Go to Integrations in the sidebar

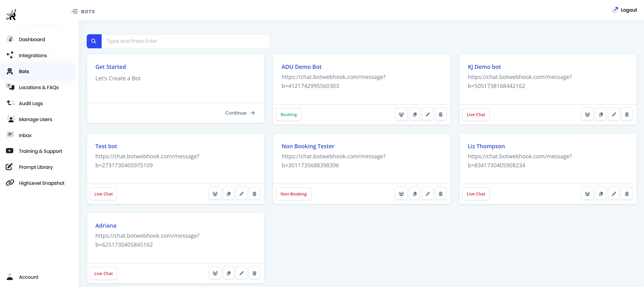click(38, 55)
